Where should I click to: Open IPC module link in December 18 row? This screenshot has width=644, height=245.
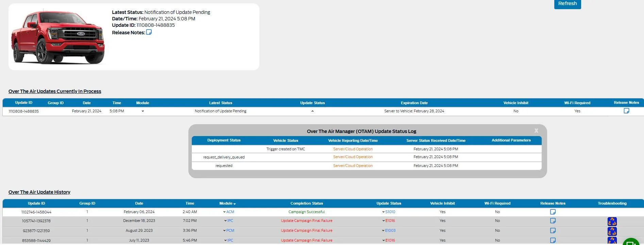tap(230, 221)
